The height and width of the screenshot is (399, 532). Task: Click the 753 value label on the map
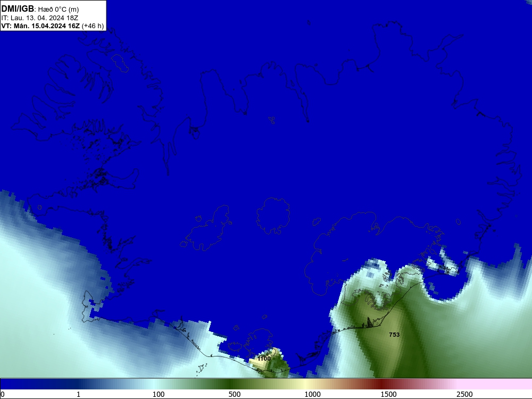coord(394,335)
